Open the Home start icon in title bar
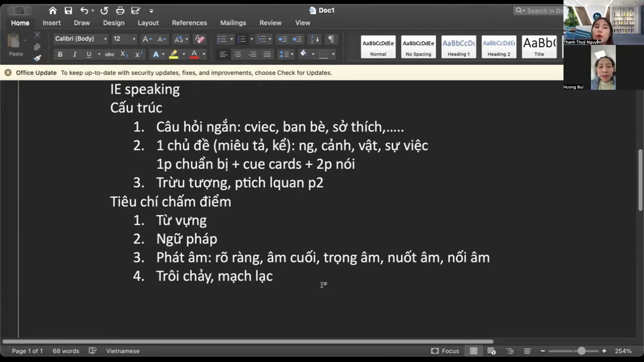644x362 pixels. [53, 11]
